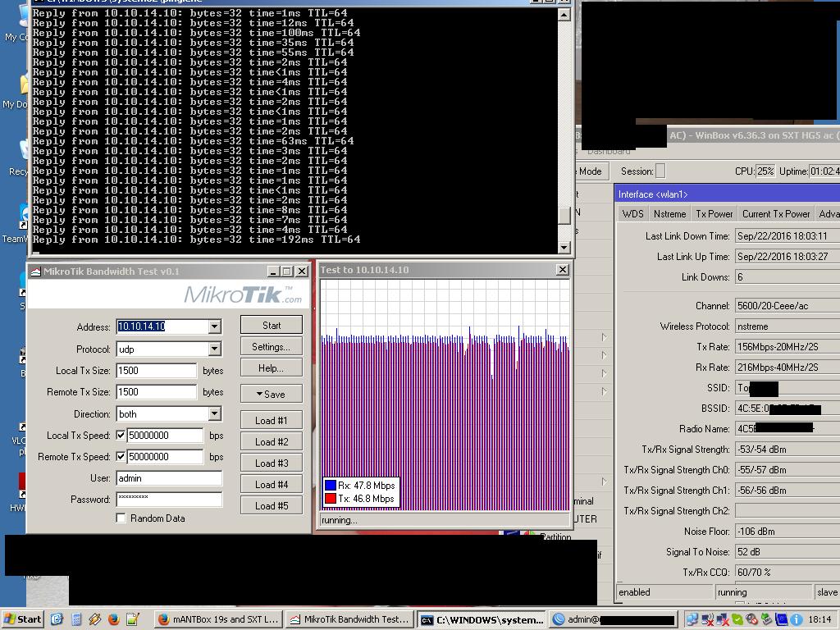Click the taskbar clock showing 18:14

tap(819, 619)
